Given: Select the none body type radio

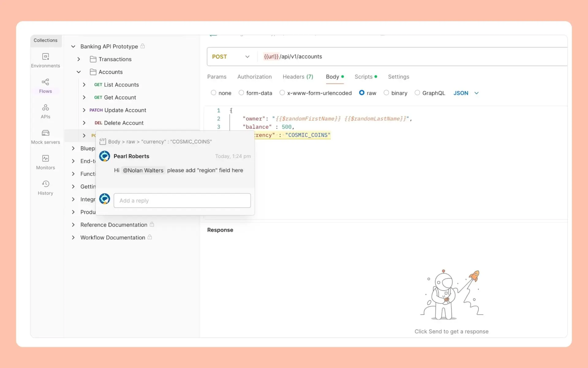Looking at the screenshot, I should tap(213, 93).
